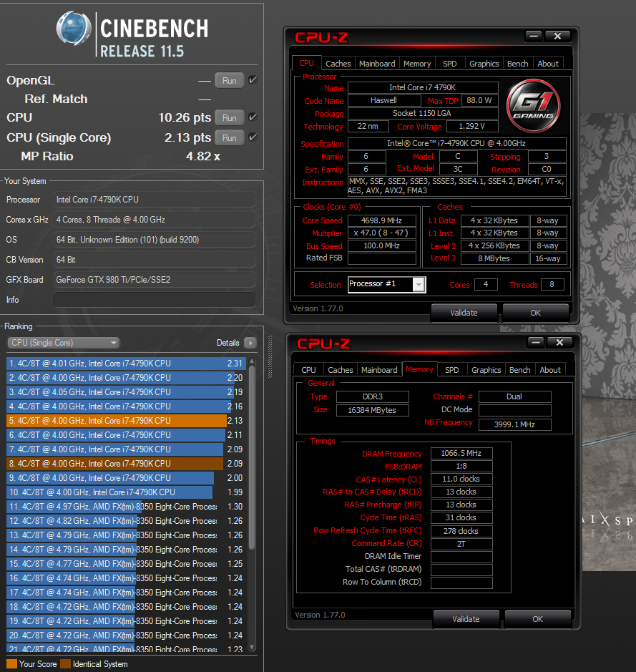The image size is (636, 672).
Task: Click the Ranking list vertical scrollbar thumb
Action: pos(252,457)
